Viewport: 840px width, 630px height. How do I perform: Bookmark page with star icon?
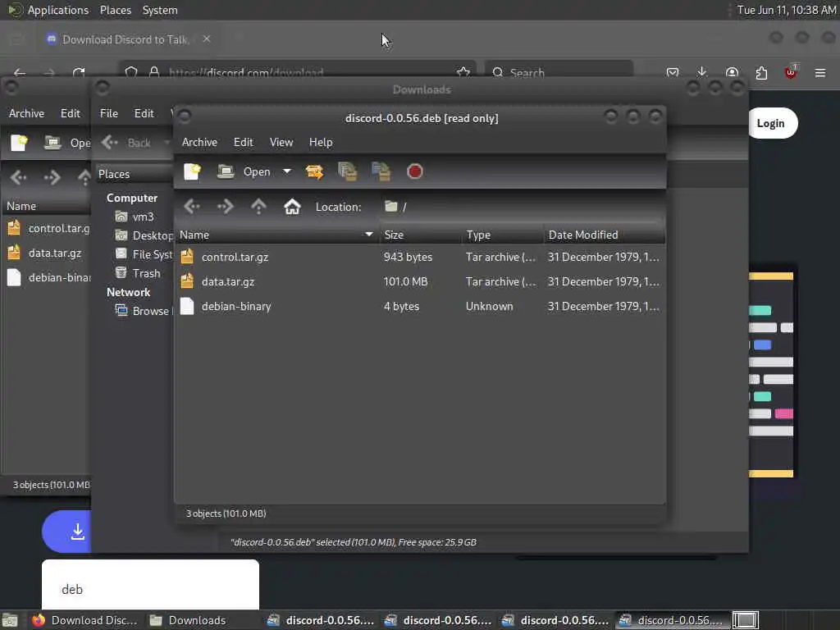pyautogui.click(x=463, y=72)
